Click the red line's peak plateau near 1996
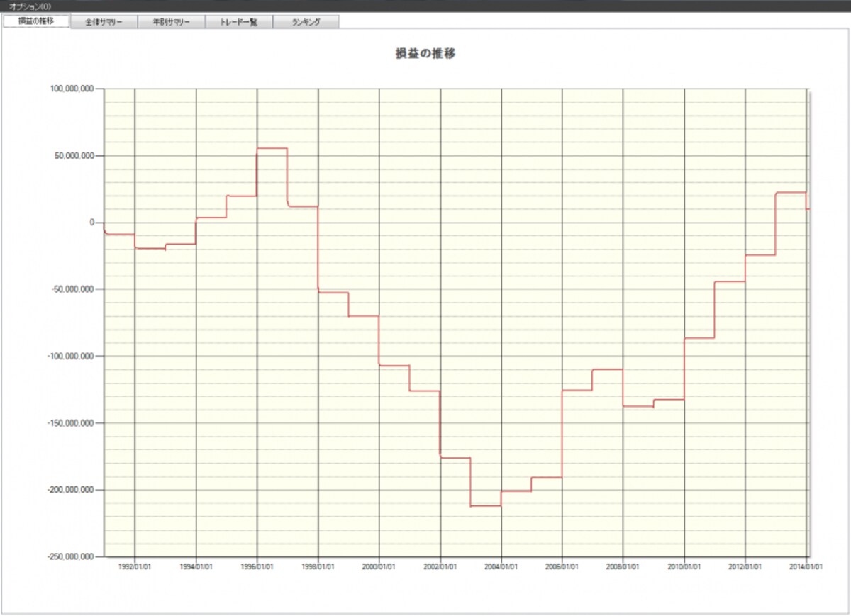Screen dimensions: 851x616 pyautogui.click(x=272, y=148)
